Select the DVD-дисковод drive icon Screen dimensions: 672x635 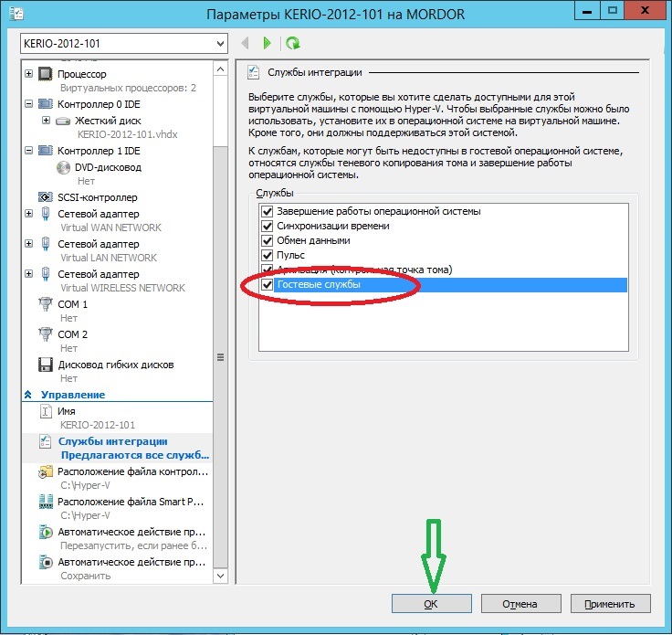pyautogui.click(x=63, y=167)
